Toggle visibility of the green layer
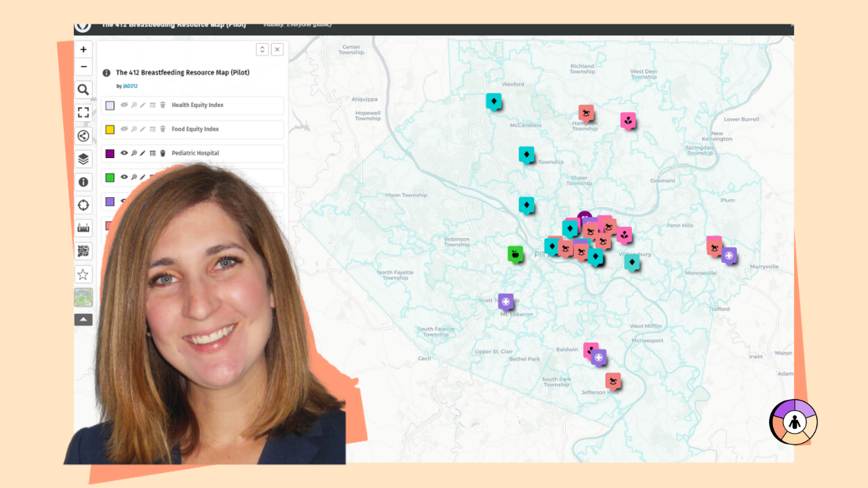 point(124,177)
